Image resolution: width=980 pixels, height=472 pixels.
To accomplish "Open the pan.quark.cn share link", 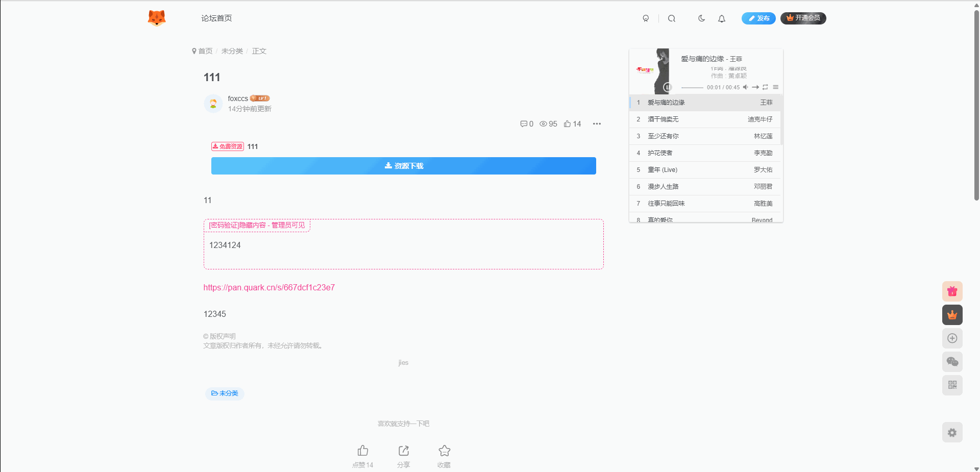I will click(x=269, y=287).
